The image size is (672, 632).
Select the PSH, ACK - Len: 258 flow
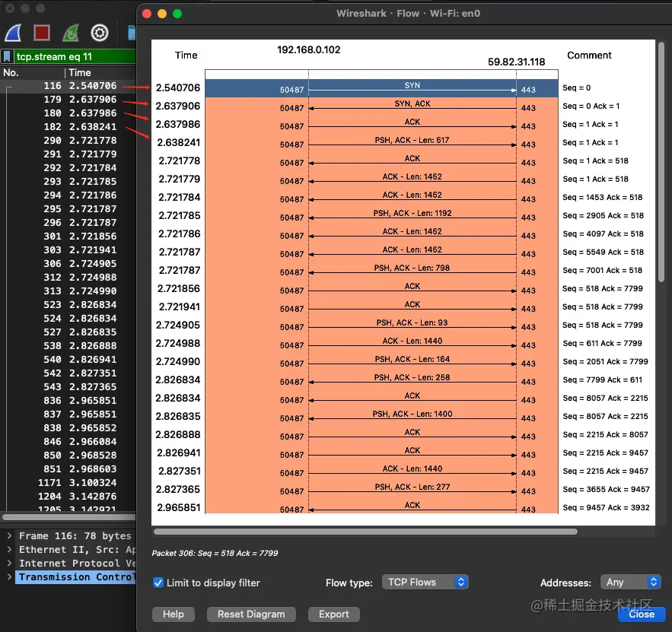pyautogui.click(x=381, y=380)
